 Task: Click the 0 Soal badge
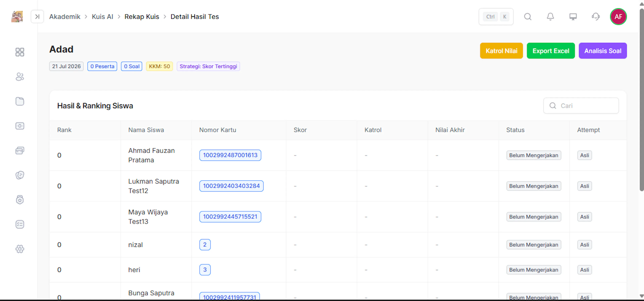131,66
